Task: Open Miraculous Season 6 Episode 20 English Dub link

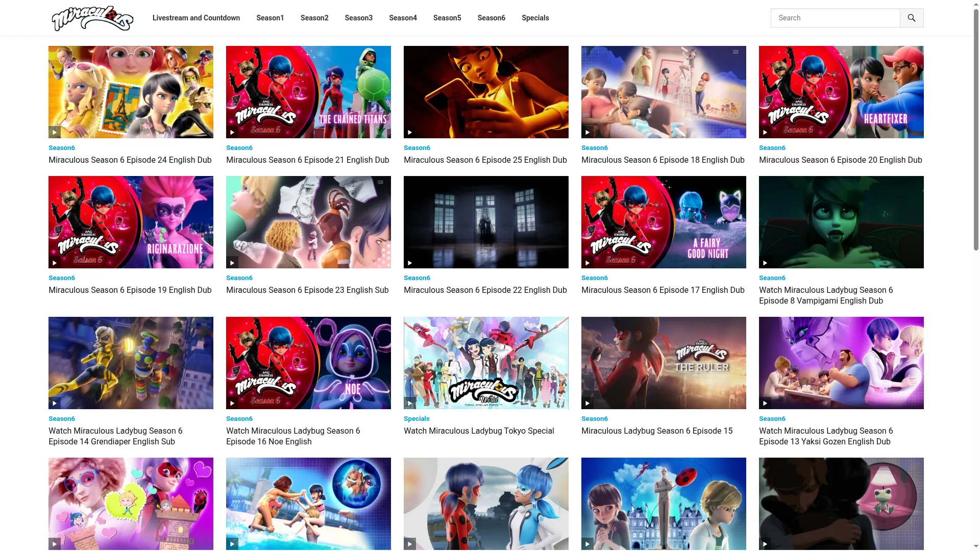Action: click(841, 160)
